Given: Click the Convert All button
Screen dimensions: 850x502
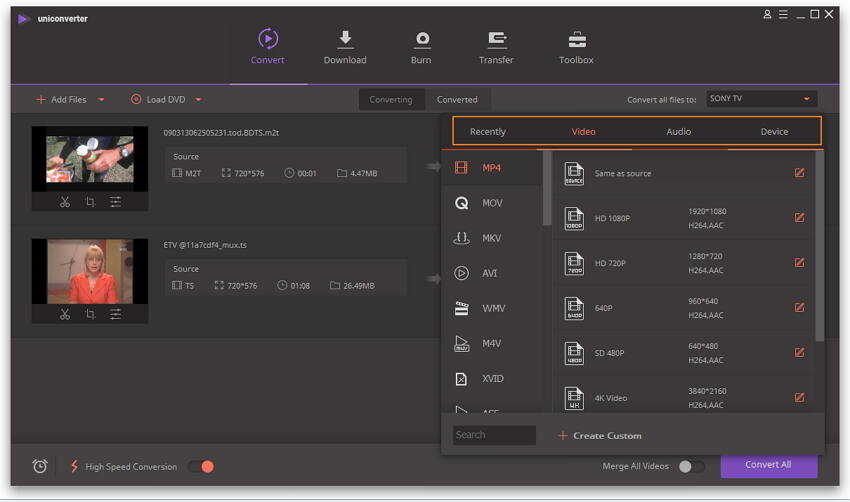Looking at the screenshot, I should point(769,465).
